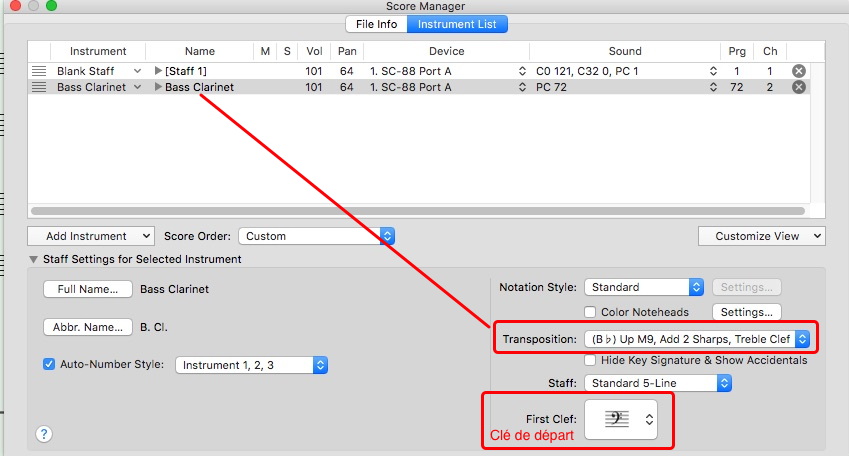Delete the Bass Clarinet instrument row

[798, 87]
